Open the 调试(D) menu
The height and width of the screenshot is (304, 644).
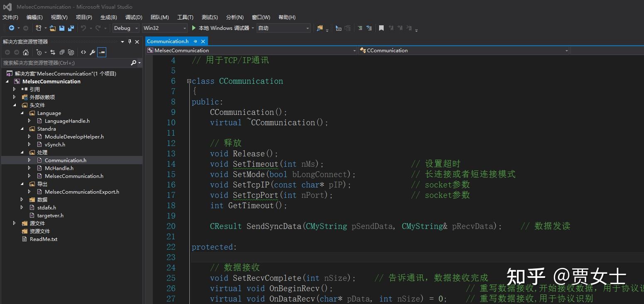point(133,17)
